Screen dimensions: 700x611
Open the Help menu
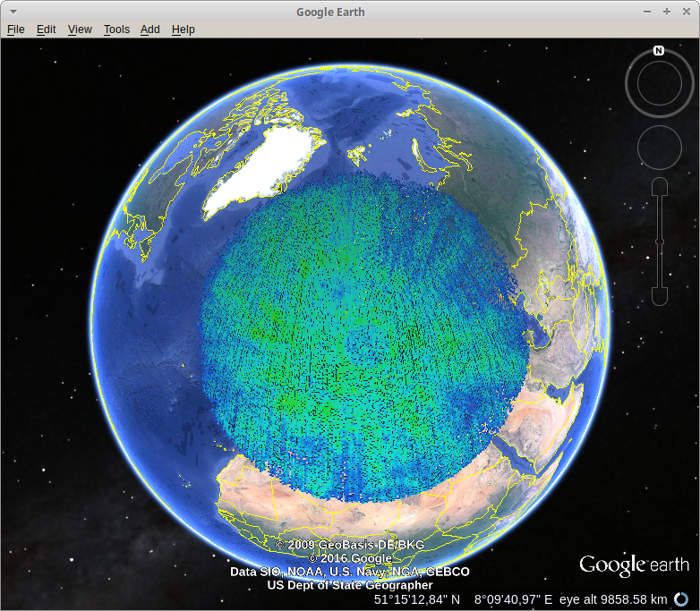click(x=183, y=30)
